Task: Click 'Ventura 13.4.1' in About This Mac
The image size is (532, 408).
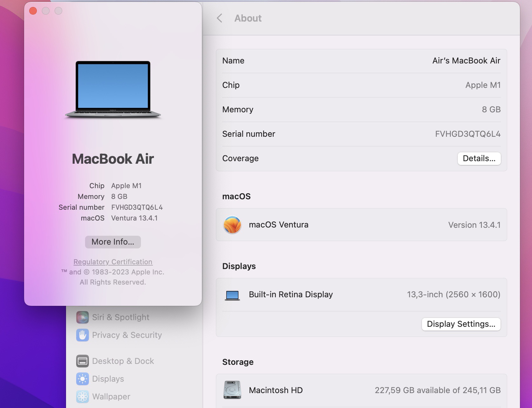Action: click(x=134, y=218)
